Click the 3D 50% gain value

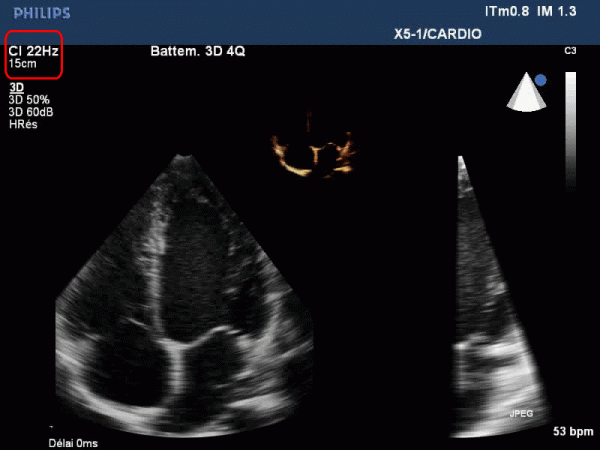coord(29,100)
